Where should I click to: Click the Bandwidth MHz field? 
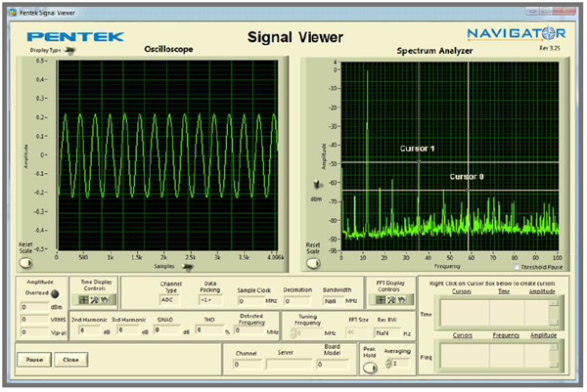tap(334, 301)
